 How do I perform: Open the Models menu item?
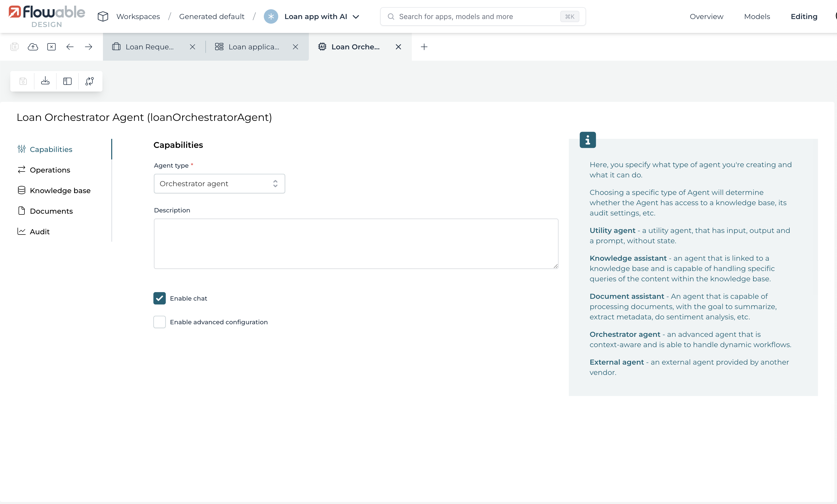[x=757, y=16]
